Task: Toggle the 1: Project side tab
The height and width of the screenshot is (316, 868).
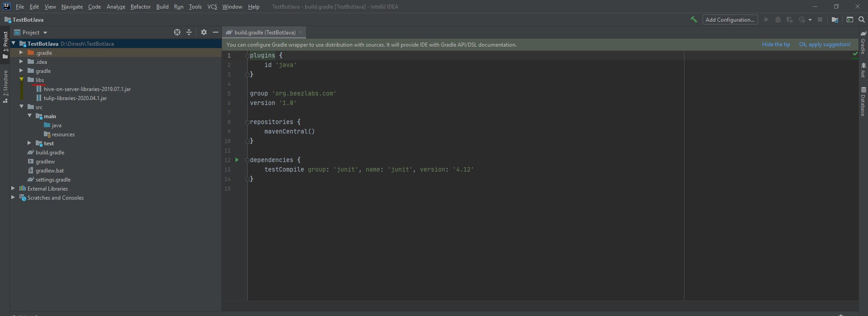Action: click(x=5, y=45)
